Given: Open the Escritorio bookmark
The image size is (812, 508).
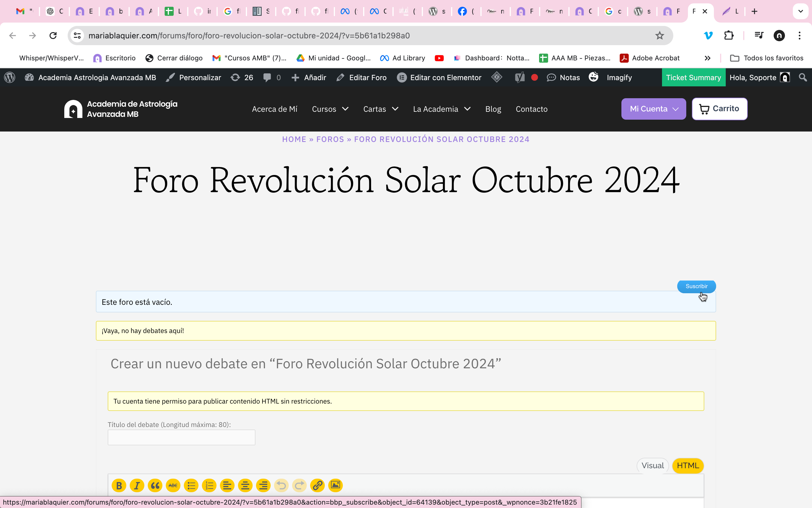Looking at the screenshot, I should pyautogui.click(x=114, y=58).
